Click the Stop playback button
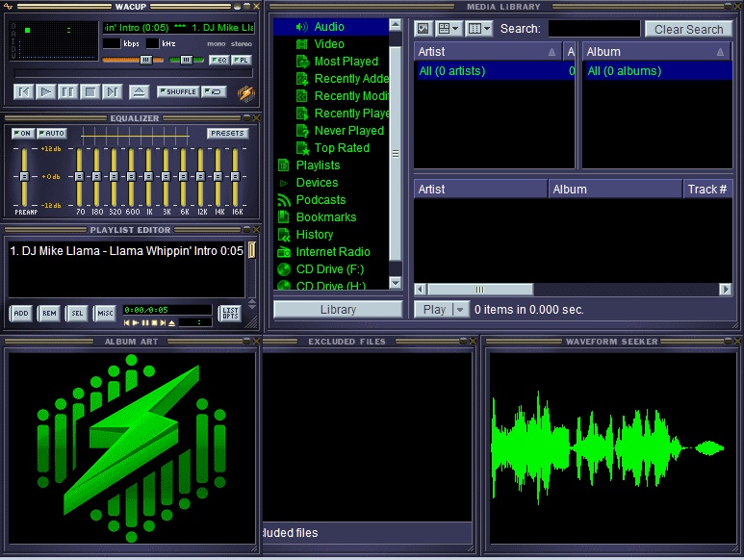The width and height of the screenshot is (744, 560). pos(90,92)
